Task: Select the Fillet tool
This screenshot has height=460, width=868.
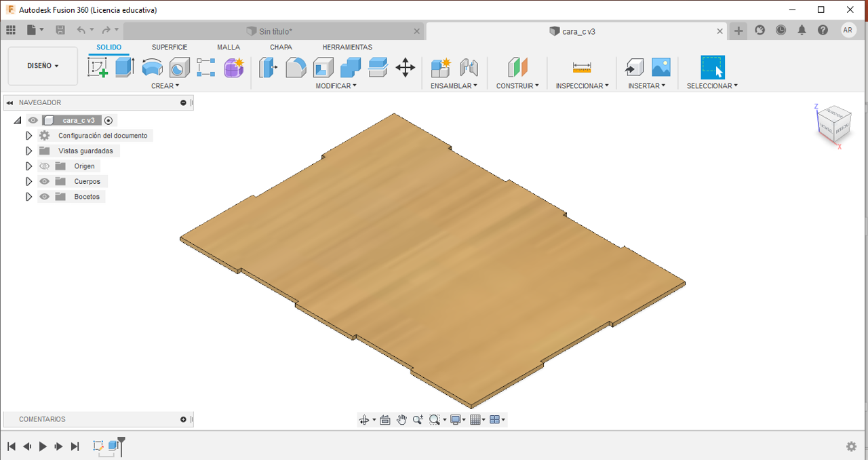Action: (296, 67)
